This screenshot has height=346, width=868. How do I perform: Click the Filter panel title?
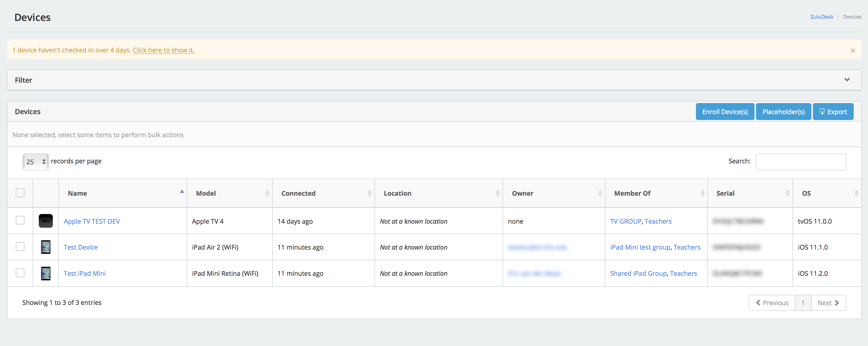point(23,80)
